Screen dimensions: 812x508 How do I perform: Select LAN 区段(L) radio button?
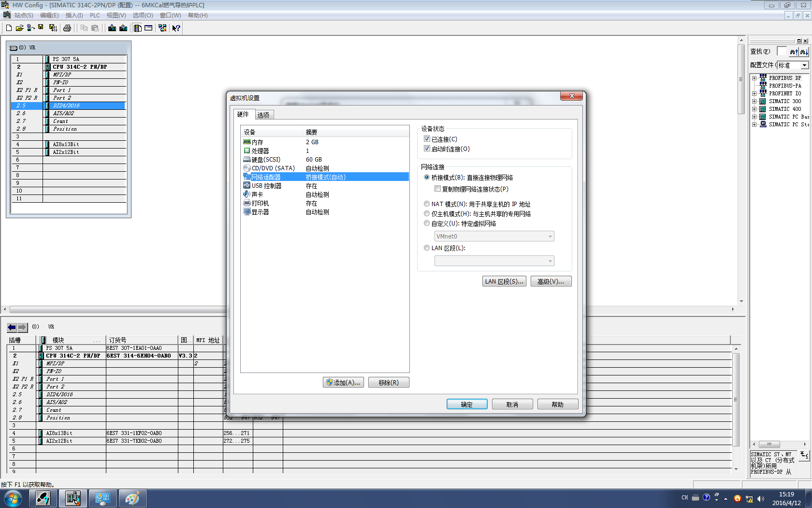point(427,248)
